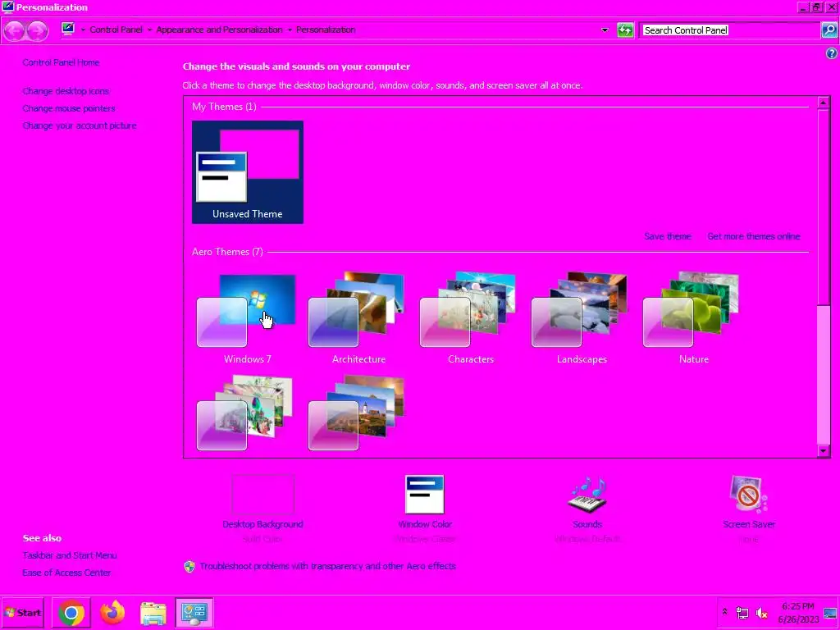Click the muted volume tray icon
The height and width of the screenshot is (630, 840).
[x=761, y=612]
